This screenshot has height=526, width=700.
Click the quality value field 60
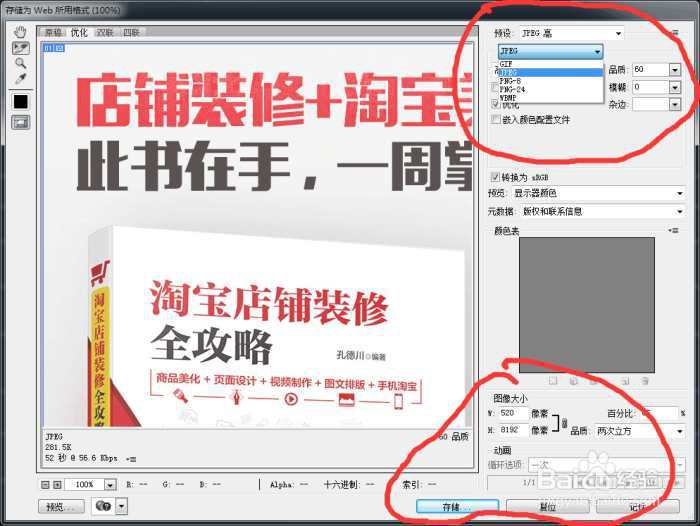point(651,70)
